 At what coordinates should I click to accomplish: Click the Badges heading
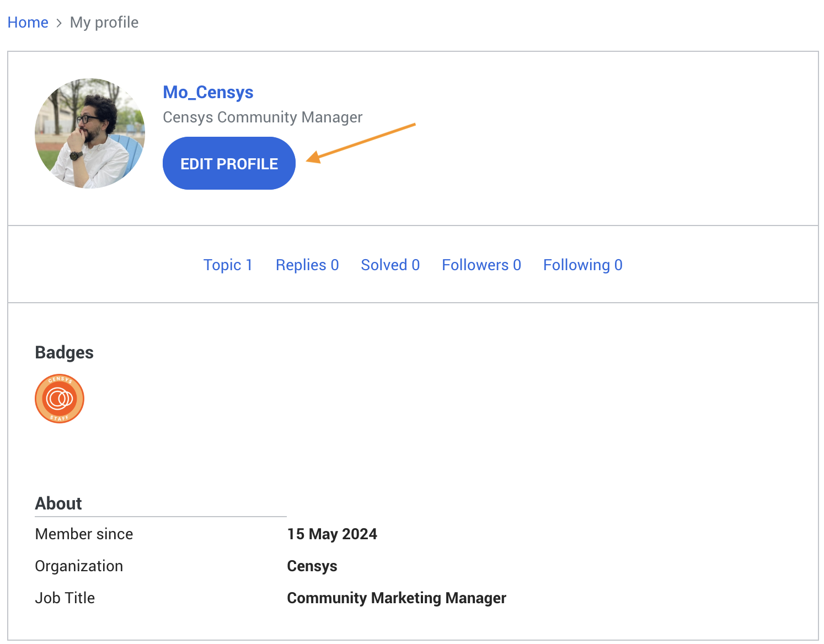(64, 353)
